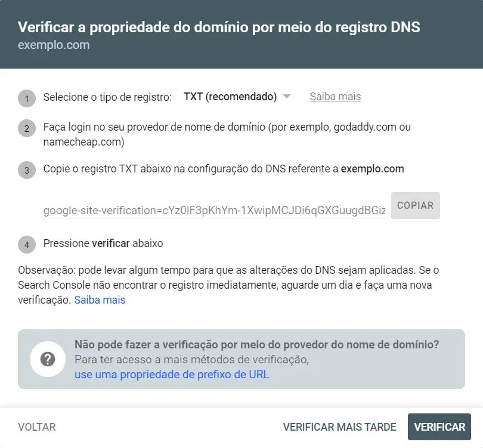Open Saiba mais link next to record type
This screenshot has height=448, width=483.
coord(335,97)
